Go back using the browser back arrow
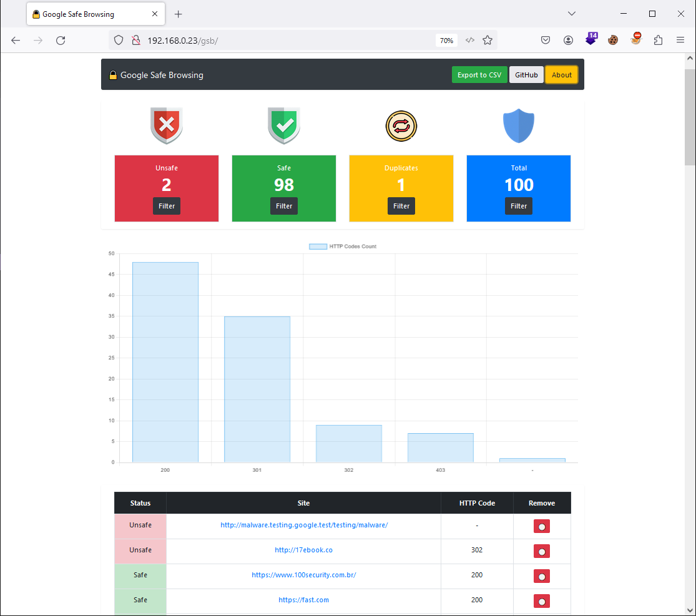 coord(16,41)
